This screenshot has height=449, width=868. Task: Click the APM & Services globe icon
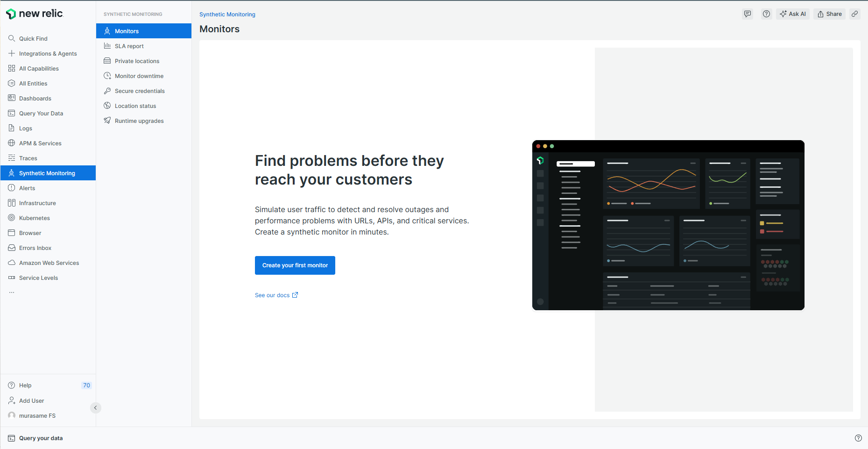tap(12, 143)
